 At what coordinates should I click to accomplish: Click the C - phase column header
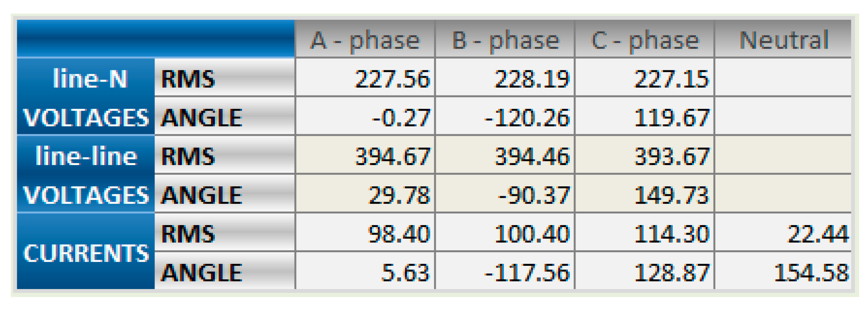tap(644, 40)
